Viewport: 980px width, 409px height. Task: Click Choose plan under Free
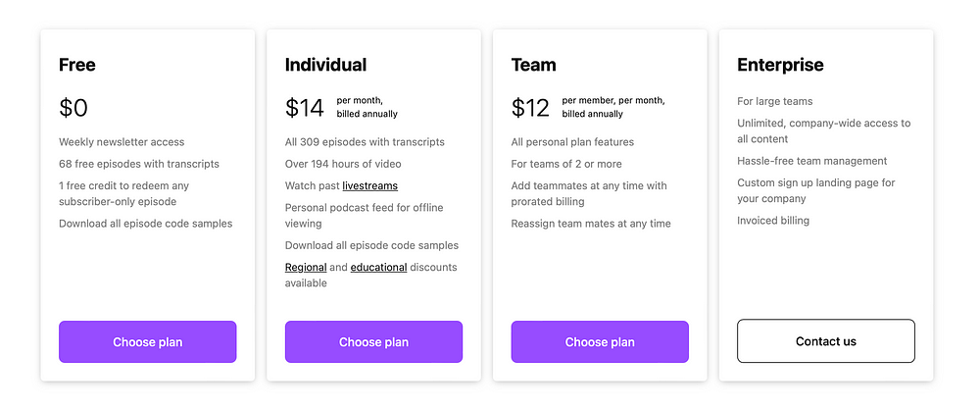pyautogui.click(x=148, y=342)
